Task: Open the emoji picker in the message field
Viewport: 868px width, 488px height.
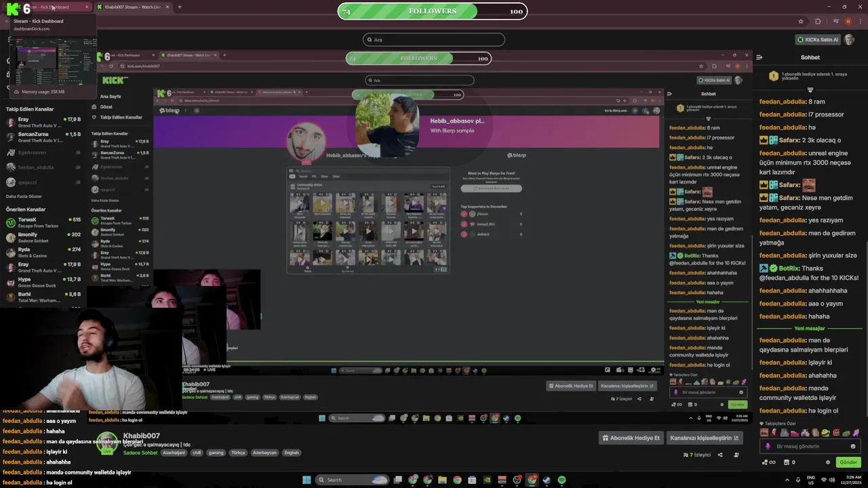Action: [x=853, y=446]
